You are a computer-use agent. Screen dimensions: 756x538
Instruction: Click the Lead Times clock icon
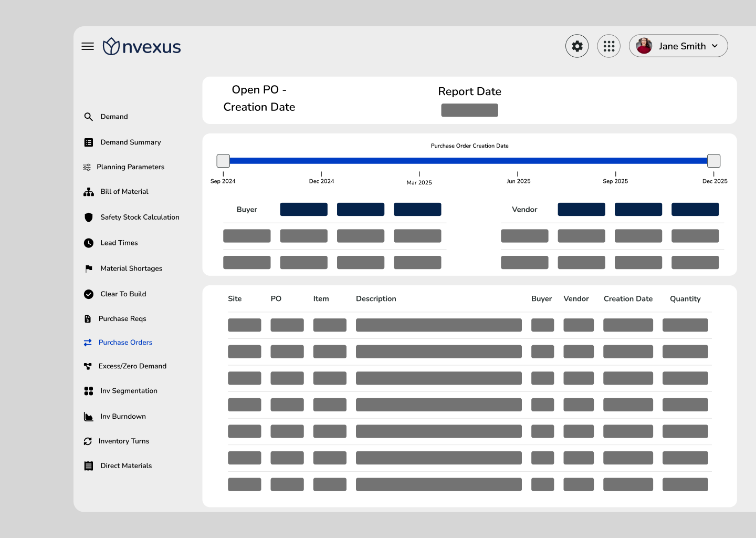coord(89,243)
